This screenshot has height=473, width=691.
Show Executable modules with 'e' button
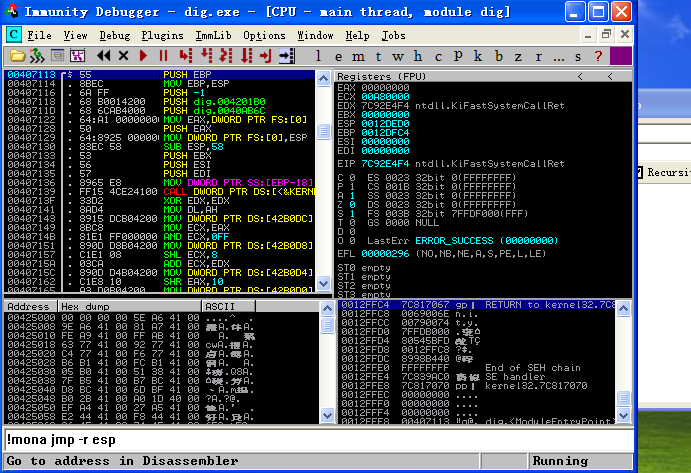[338, 56]
